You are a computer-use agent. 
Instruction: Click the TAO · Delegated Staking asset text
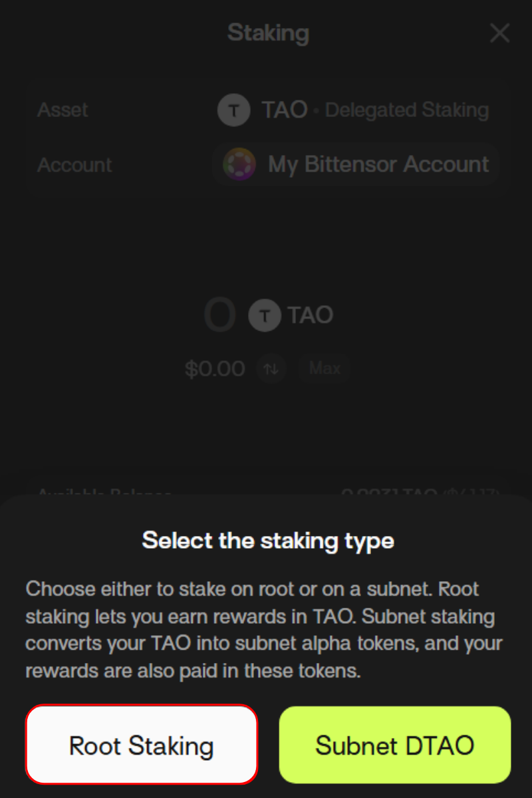click(x=376, y=110)
